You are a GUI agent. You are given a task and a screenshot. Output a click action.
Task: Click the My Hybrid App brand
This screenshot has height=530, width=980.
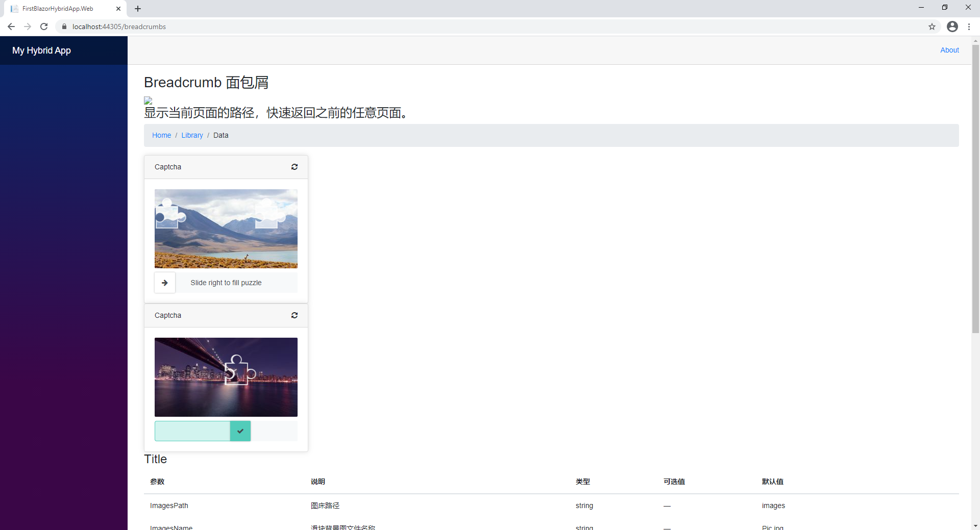click(41, 51)
